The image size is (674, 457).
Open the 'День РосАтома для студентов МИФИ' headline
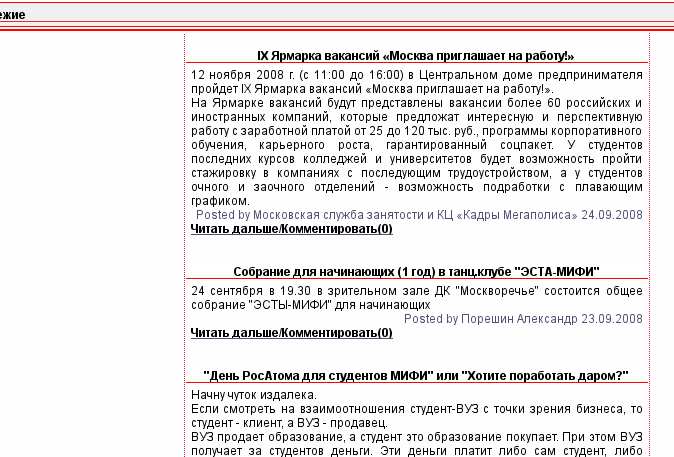pos(416,376)
